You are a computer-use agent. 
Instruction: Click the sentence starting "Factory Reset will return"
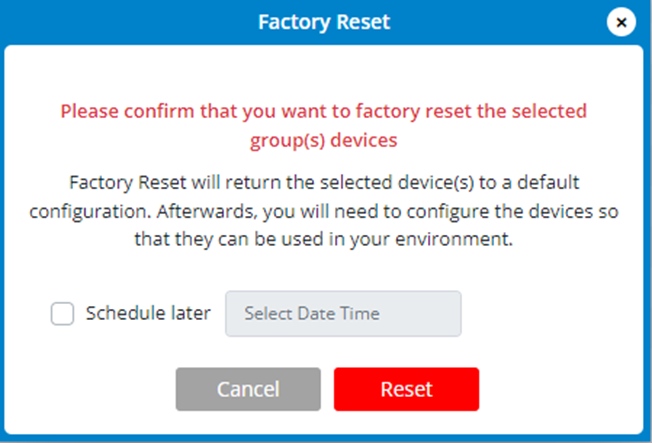pos(324,185)
